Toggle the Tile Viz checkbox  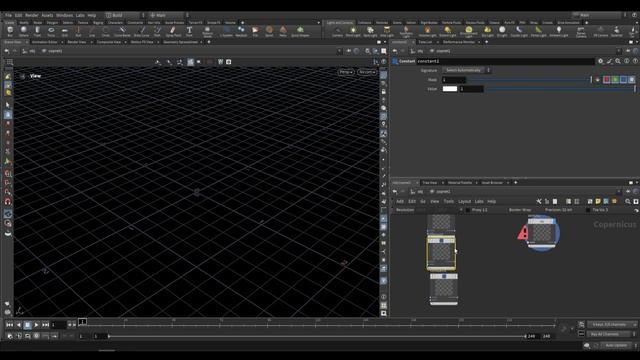[588, 210]
